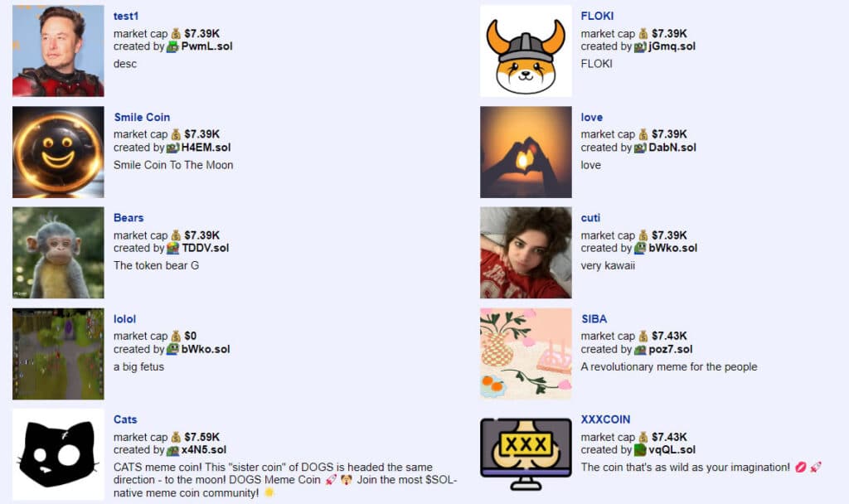The width and height of the screenshot is (849, 504).
Task: Open the XXXCOIN monitor icon
Action: click(526, 454)
